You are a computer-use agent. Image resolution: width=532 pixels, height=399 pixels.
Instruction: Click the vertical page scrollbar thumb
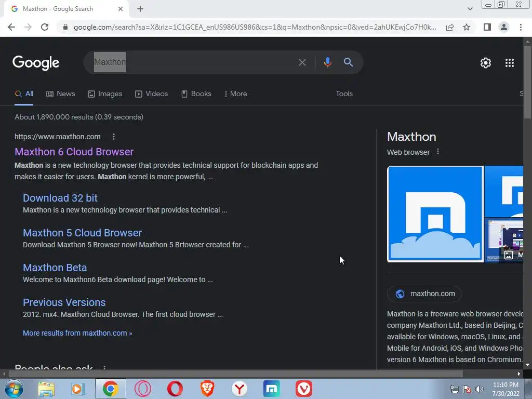point(527,82)
